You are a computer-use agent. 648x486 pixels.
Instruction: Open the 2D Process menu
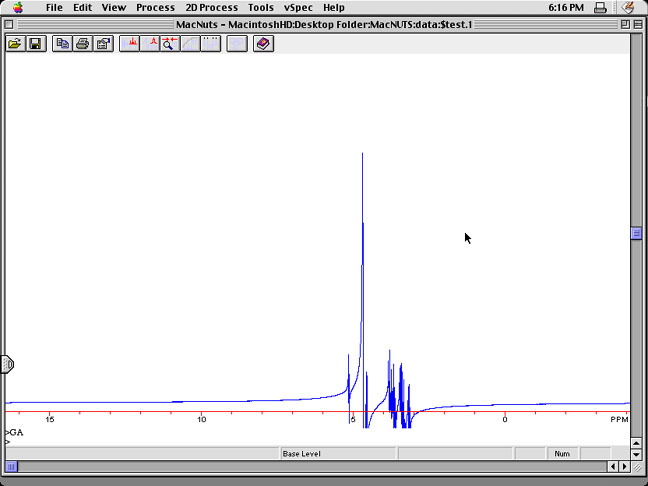click(211, 7)
